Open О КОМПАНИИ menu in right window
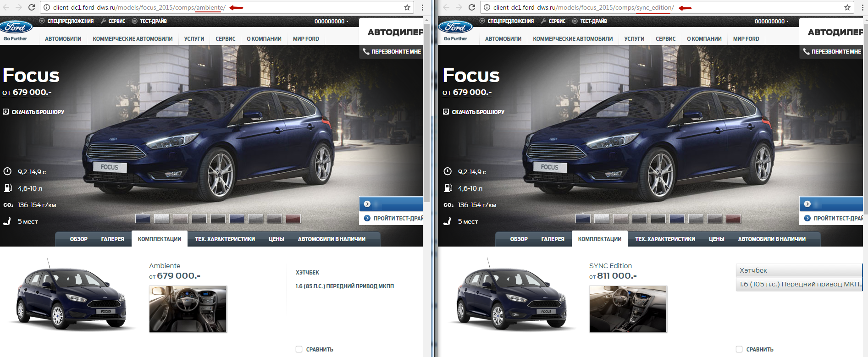This screenshot has height=357, width=868. point(704,39)
